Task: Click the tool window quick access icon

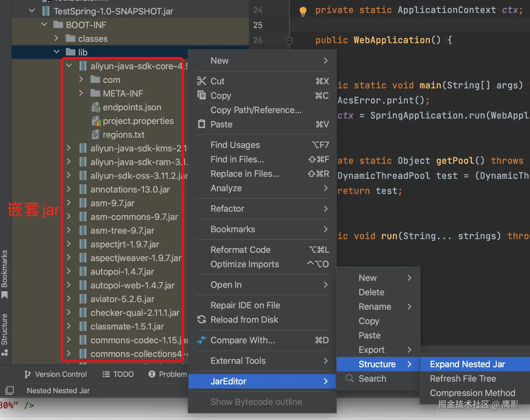Action: (10, 390)
